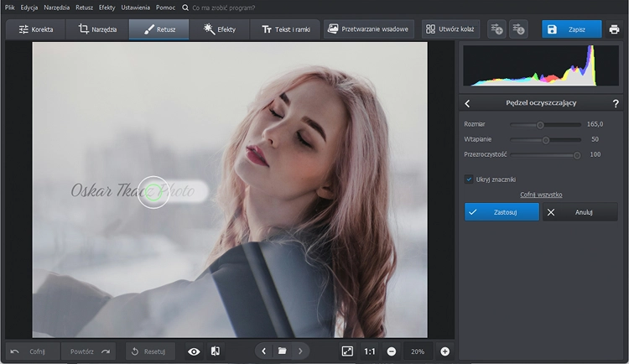
Task: Switch to the Korekta tab
Action: pyautogui.click(x=36, y=29)
